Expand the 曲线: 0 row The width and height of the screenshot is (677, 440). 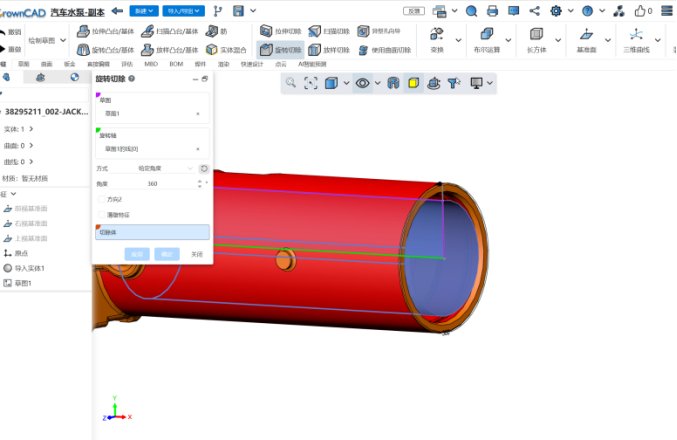click(x=31, y=162)
